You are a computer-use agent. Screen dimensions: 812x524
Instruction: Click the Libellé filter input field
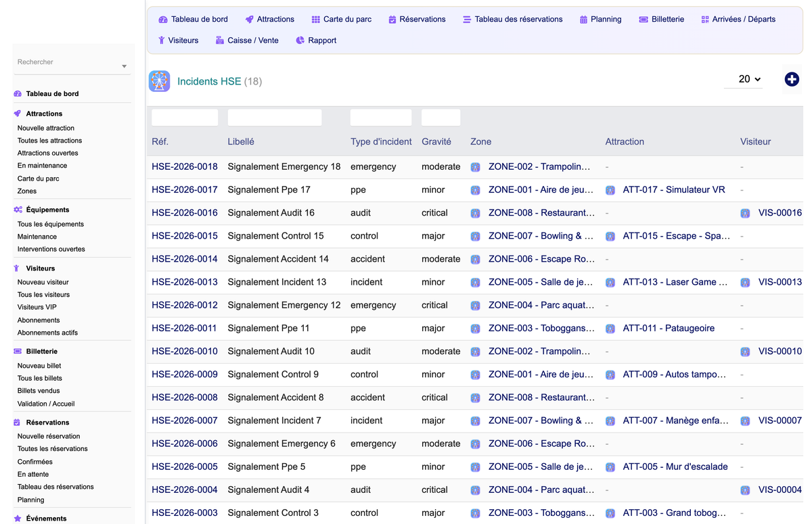pos(275,118)
